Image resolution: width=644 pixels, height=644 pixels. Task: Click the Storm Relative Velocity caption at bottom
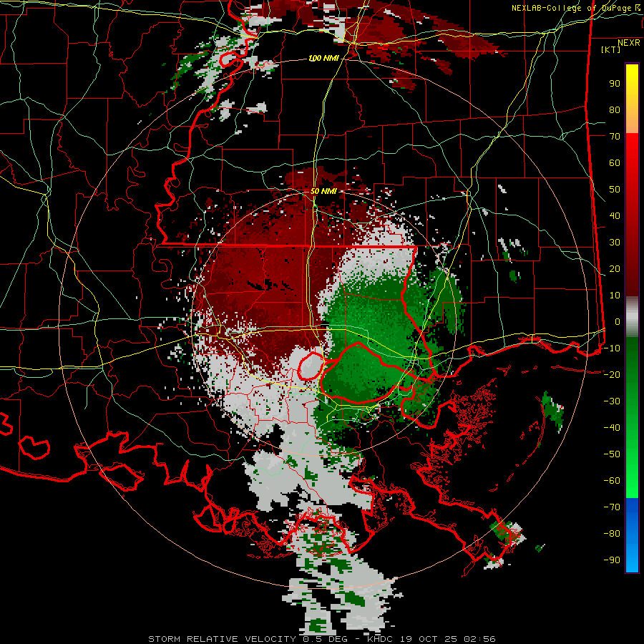(x=321, y=639)
